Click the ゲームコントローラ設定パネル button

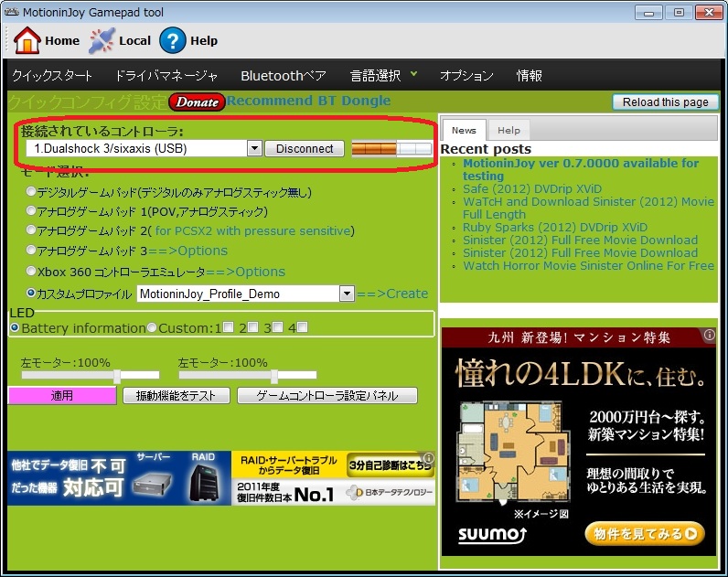coord(327,396)
